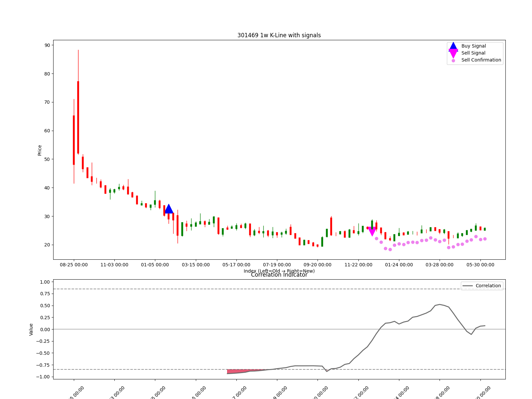
Task: Click the Buy Signal legend marker
Action: [453, 47]
